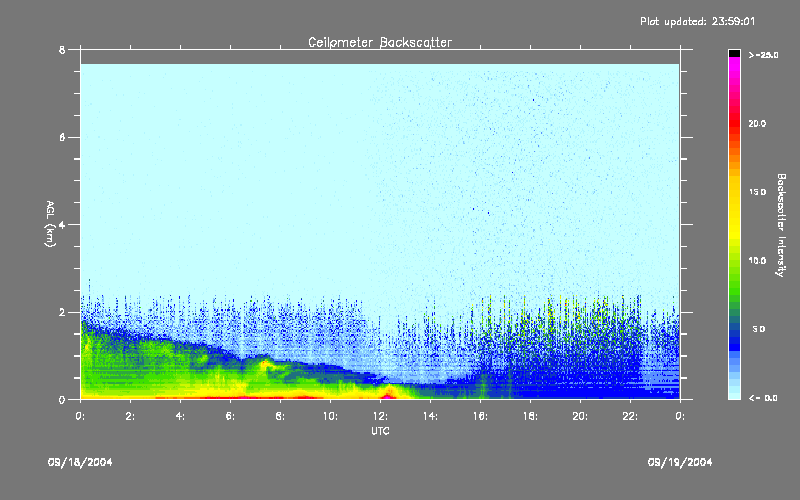The width and height of the screenshot is (800, 500).
Task: Click the red backscatter peak near 12 UTC
Action: coord(387,395)
